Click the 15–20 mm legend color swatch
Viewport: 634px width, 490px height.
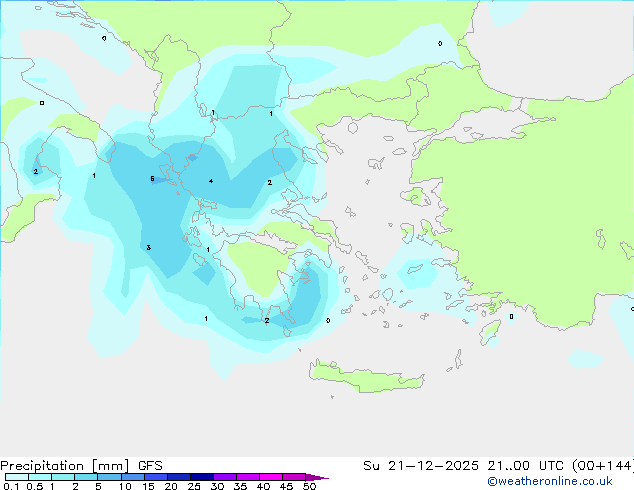pyautogui.click(x=156, y=477)
